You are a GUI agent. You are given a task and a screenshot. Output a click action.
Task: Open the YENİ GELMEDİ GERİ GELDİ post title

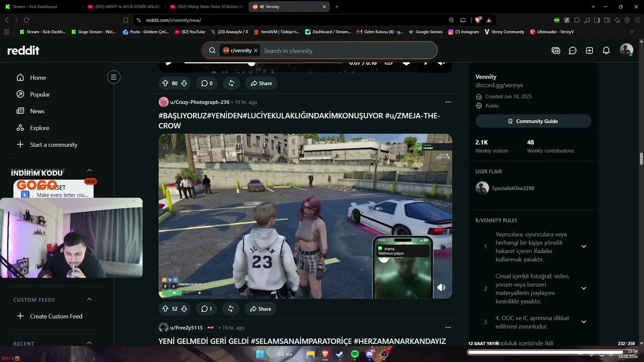(x=302, y=341)
